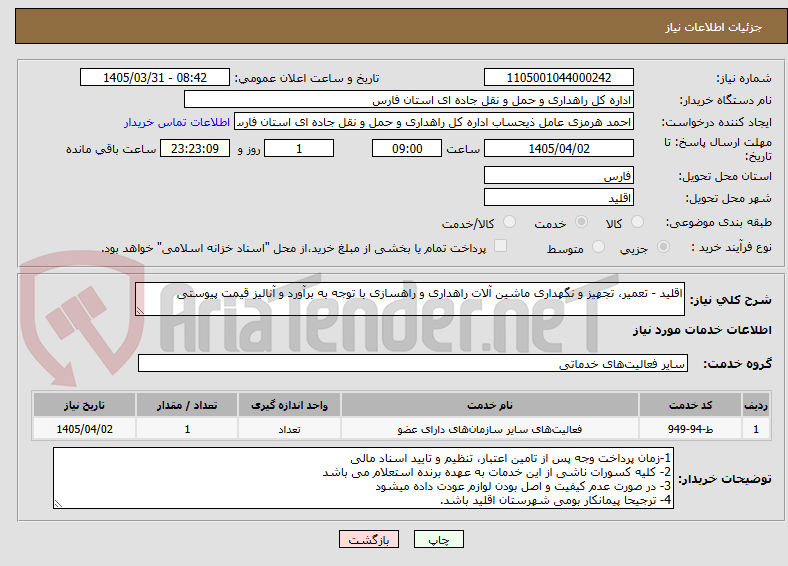Click the deadline hour field 09:00
The height and width of the screenshot is (566, 788).
pyautogui.click(x=407, y=149)
